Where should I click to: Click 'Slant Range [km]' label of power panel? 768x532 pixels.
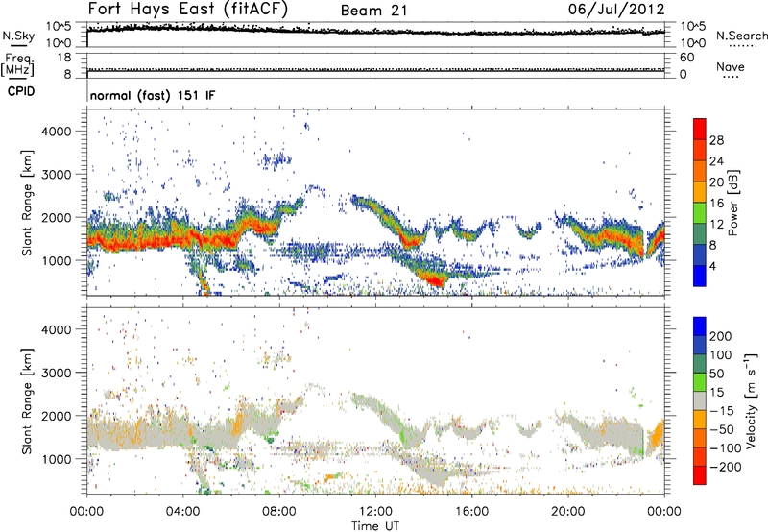(x=27, y=203)
